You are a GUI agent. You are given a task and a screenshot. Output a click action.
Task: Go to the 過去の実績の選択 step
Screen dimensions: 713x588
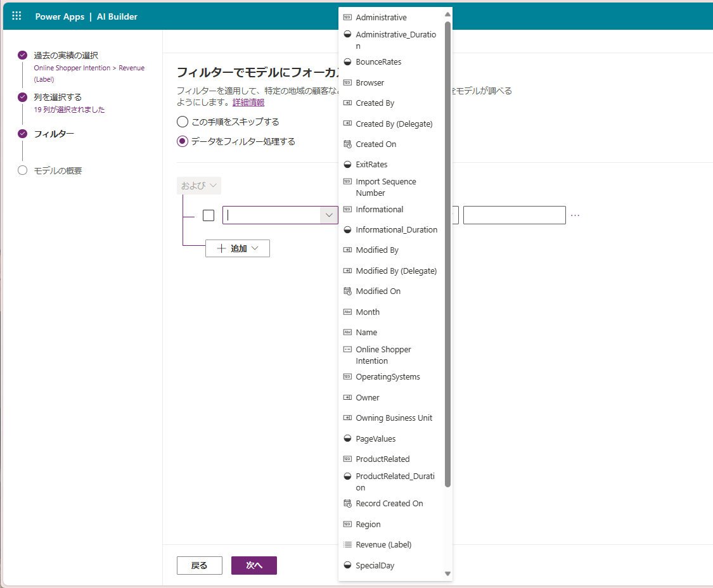point(66,56)
